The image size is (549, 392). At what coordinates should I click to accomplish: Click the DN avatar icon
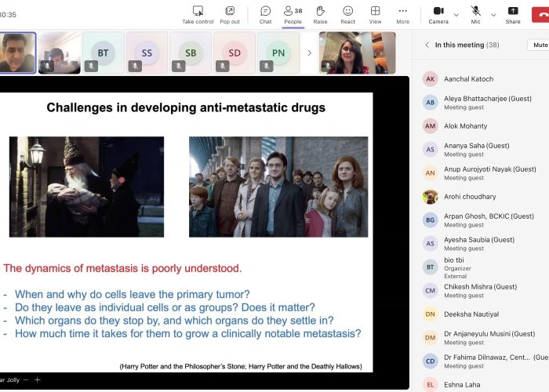click(430, 314)
